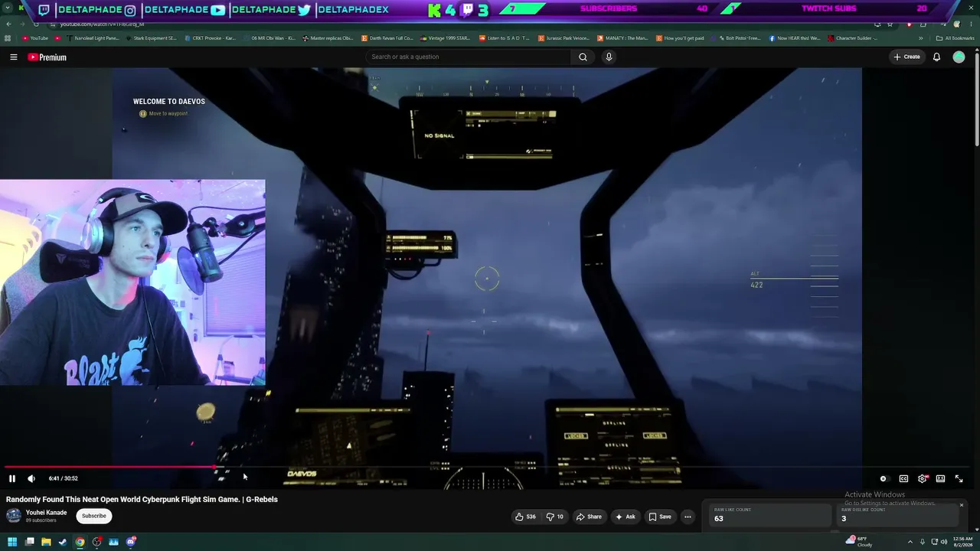Open OBS Studio from the taskbar
Screen dimensions: 980x551
(x=97, y=542)
